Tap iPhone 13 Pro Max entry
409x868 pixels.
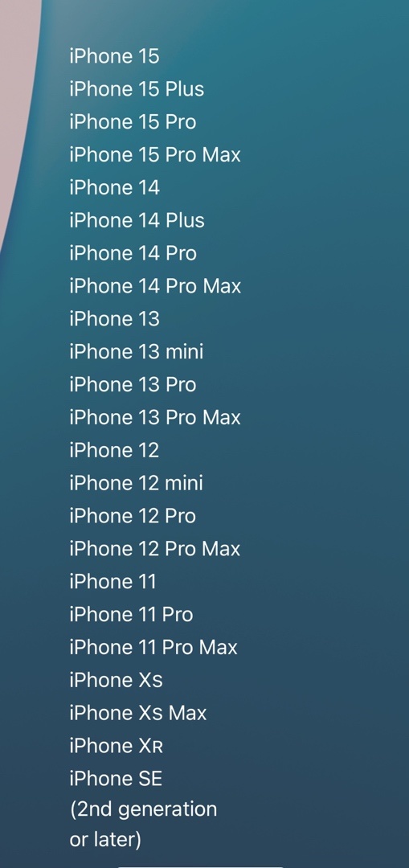point(156,417)
